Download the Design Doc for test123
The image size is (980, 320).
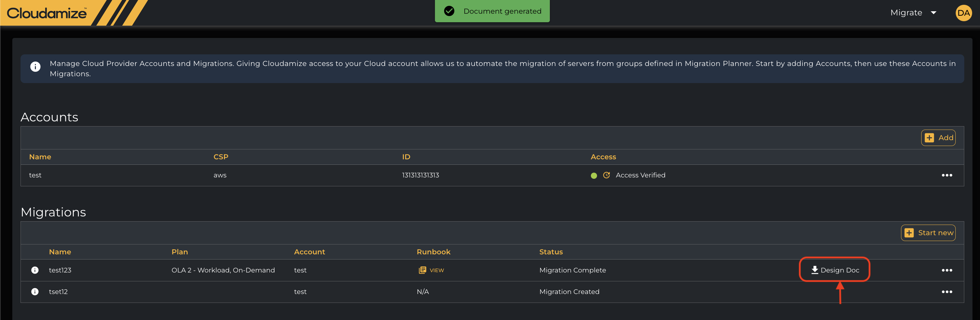835,270
